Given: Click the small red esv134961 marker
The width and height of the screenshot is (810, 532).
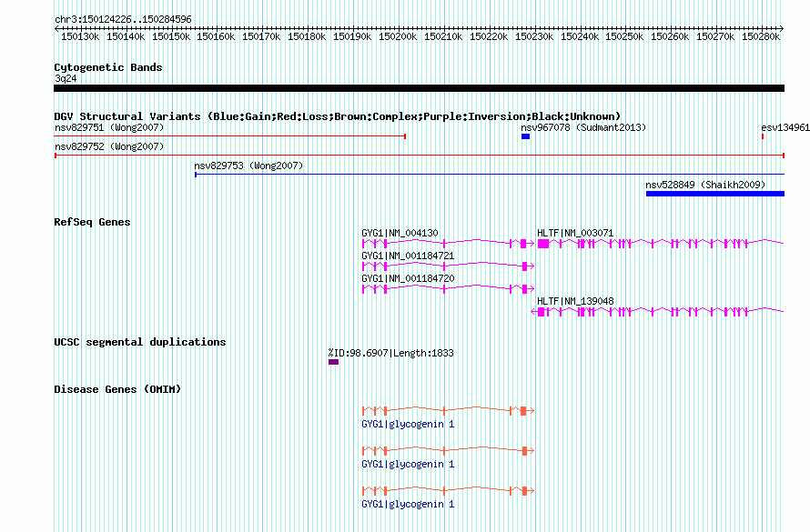Looking at the screenshot, I should pos(763,136).
